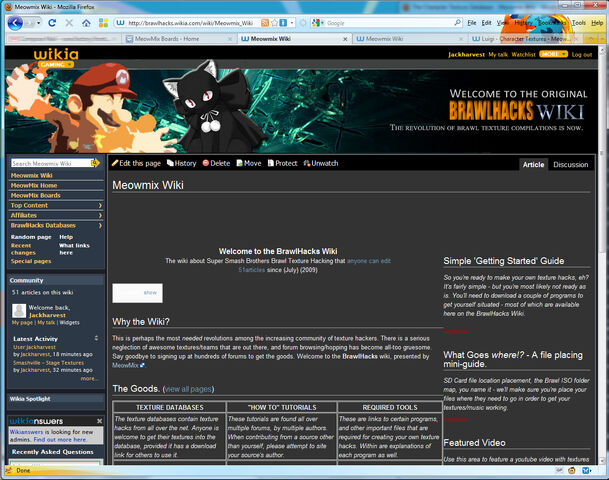
Task: Go back with the browser Back arrow
Action: [x=15, y=23]
